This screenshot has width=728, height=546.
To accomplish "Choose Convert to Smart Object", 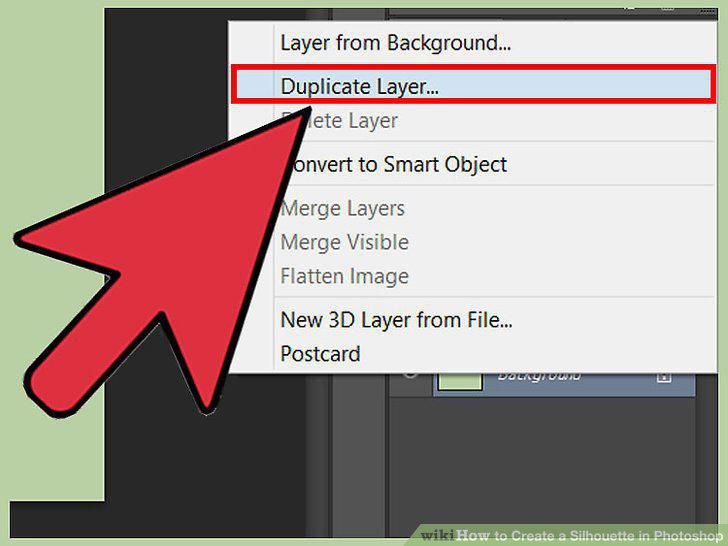I will pyautogui.click(x=473, y=164).
